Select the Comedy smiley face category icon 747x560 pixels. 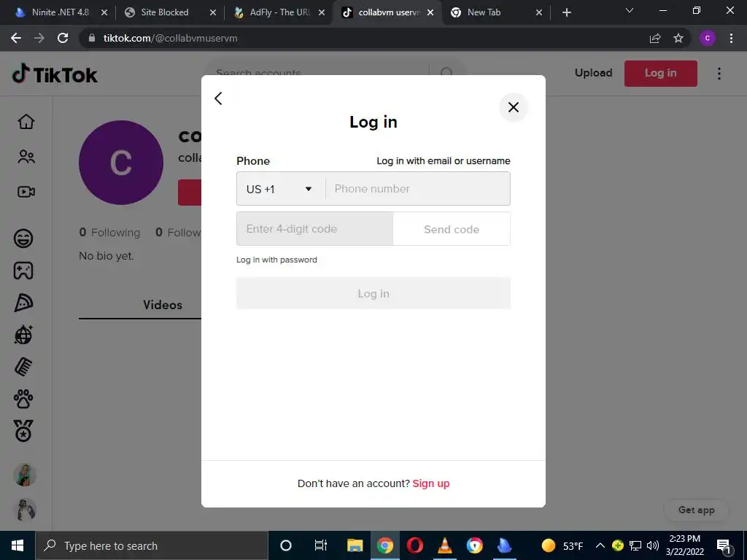click(x=23, y=238)
